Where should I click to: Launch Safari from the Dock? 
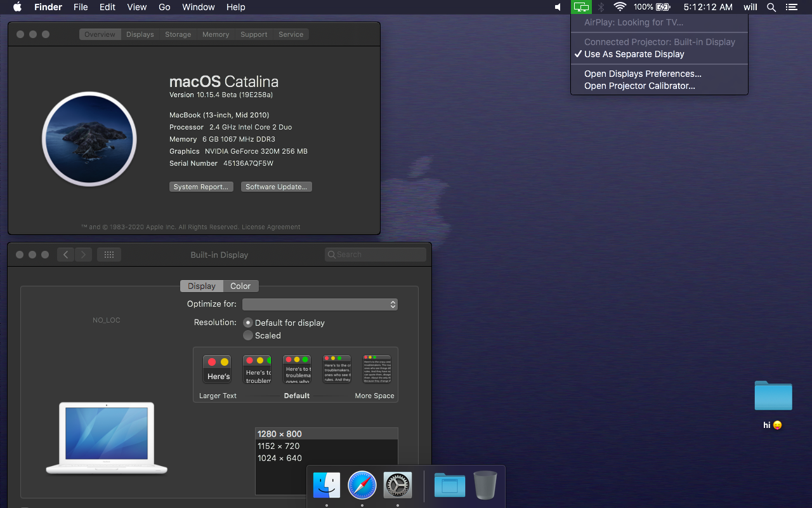click(362, 485)
